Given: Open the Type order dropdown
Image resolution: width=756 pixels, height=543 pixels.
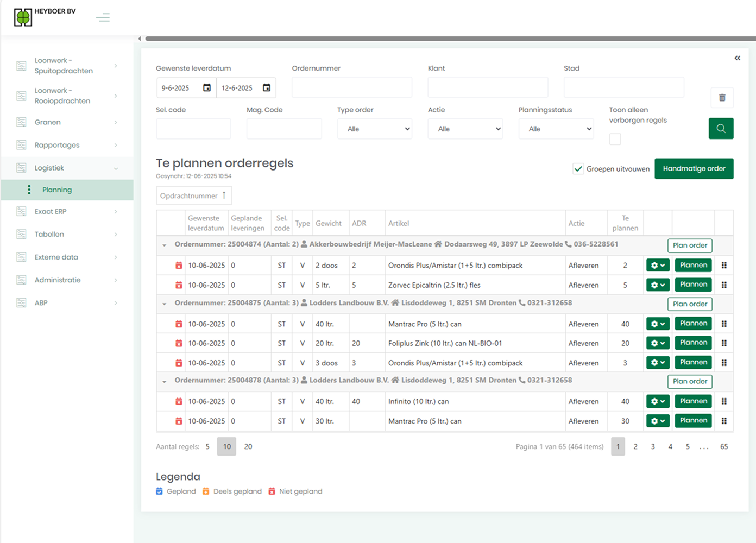Looking at the screenshot, I should point(375,129).
